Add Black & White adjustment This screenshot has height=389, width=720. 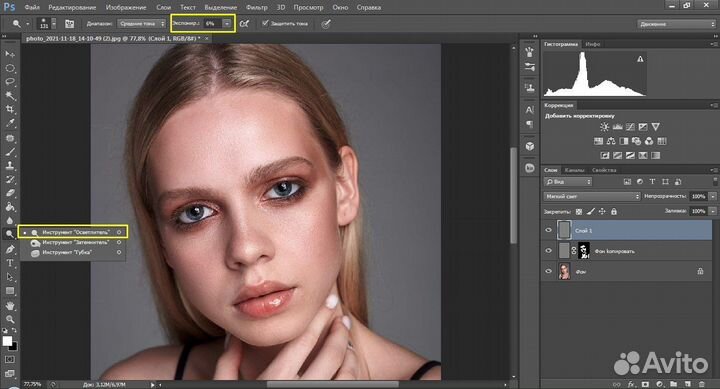[624, 141]
